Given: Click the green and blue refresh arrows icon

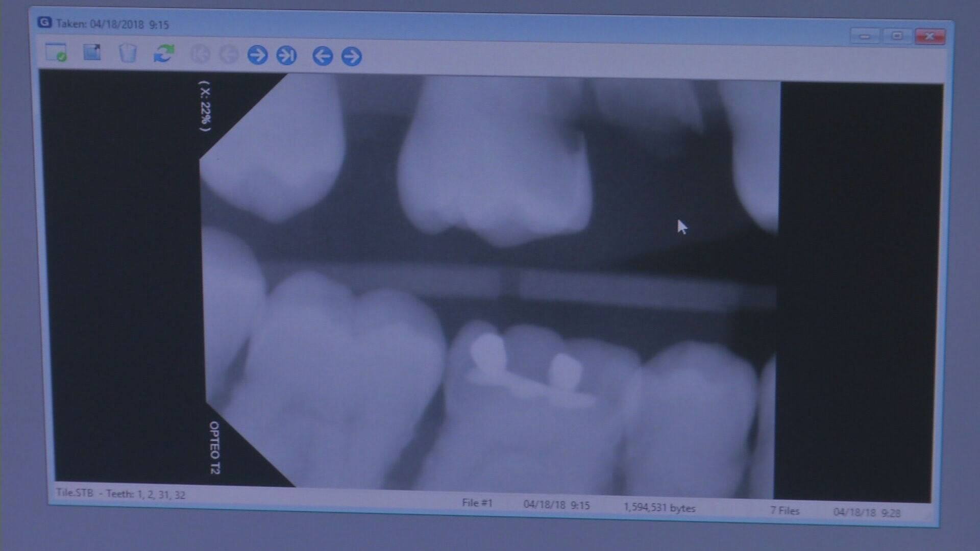Looking at the screenshot, I should coord(164,53).
